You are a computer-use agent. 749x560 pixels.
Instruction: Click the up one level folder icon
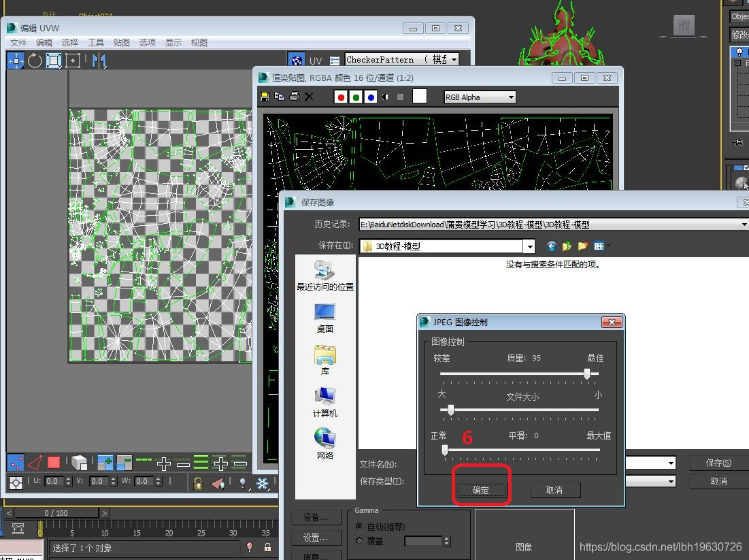[x=567, y=246]
